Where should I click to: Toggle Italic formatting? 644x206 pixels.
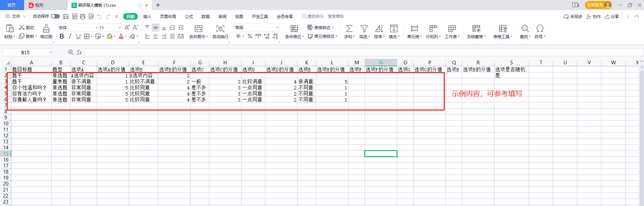pos(70,36)
